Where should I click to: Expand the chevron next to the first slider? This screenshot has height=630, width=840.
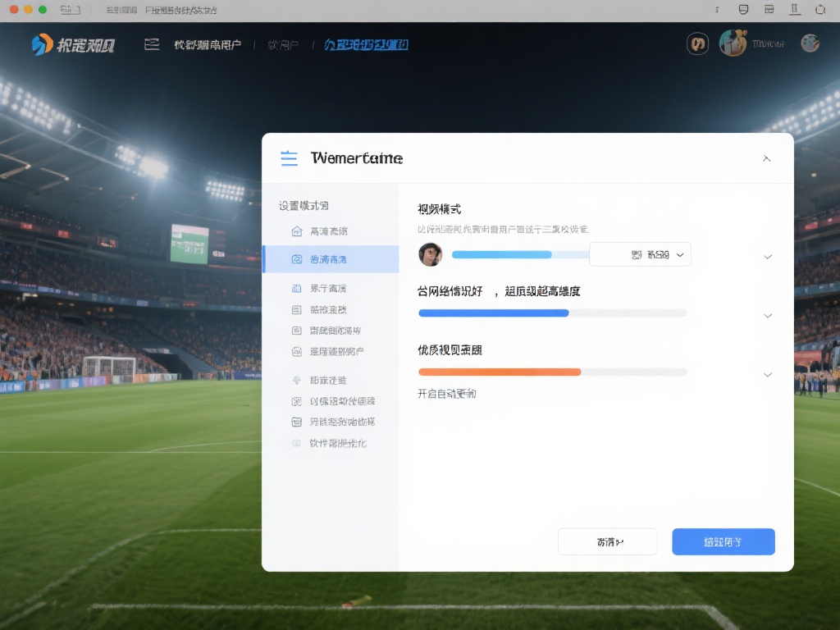point(768,254)
